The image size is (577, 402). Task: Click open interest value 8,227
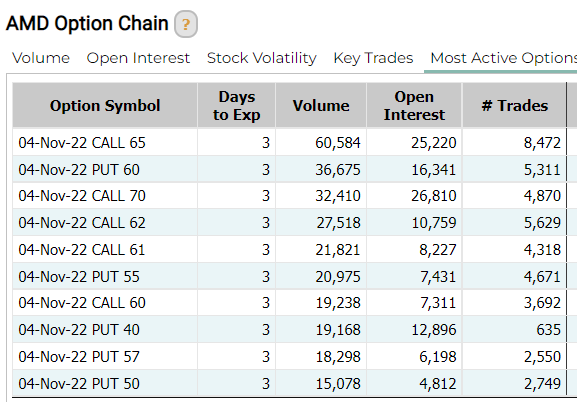[x=438, y=250]
